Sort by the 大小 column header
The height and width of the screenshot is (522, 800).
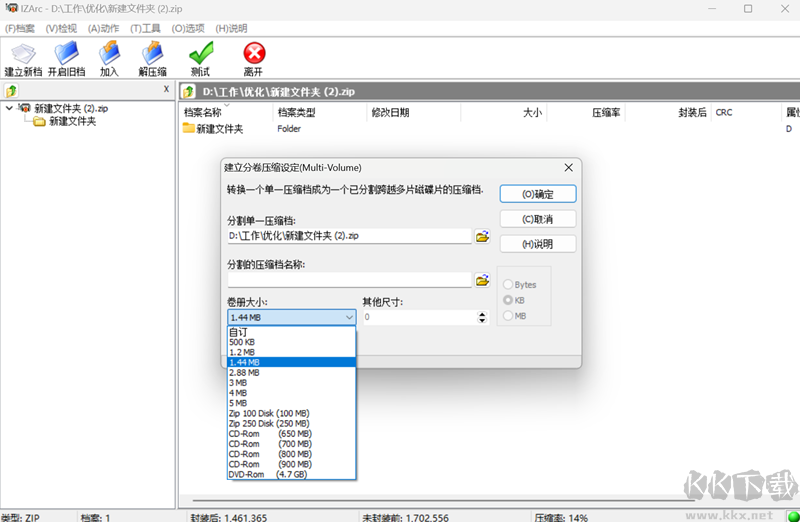click(x=504, y=112)
